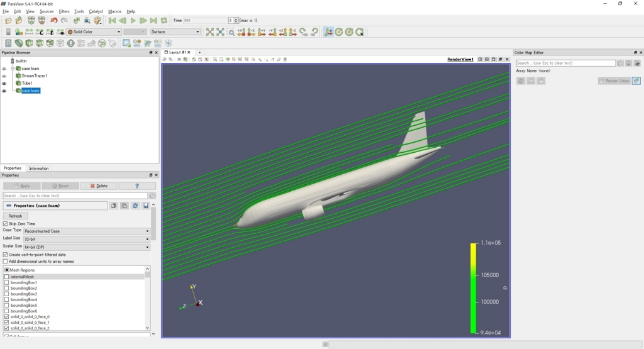The image size is (644, 349).
Task: Apply the Calculator filter
Action: [8, 43]
